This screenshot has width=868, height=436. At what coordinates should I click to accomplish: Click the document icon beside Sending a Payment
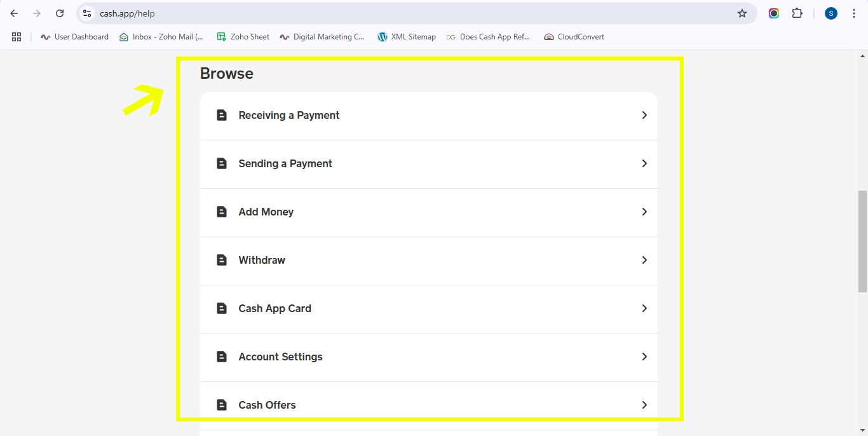point(222,163)
